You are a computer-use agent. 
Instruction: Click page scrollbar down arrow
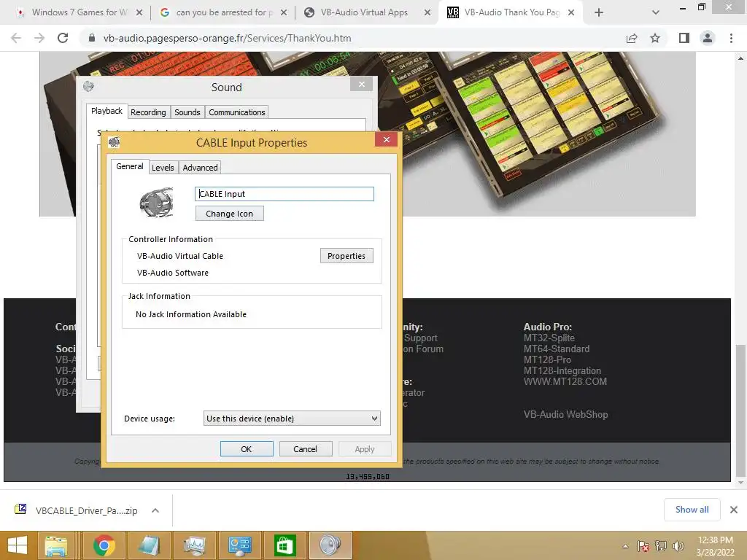pyautogui.click(x=740, y=483)
